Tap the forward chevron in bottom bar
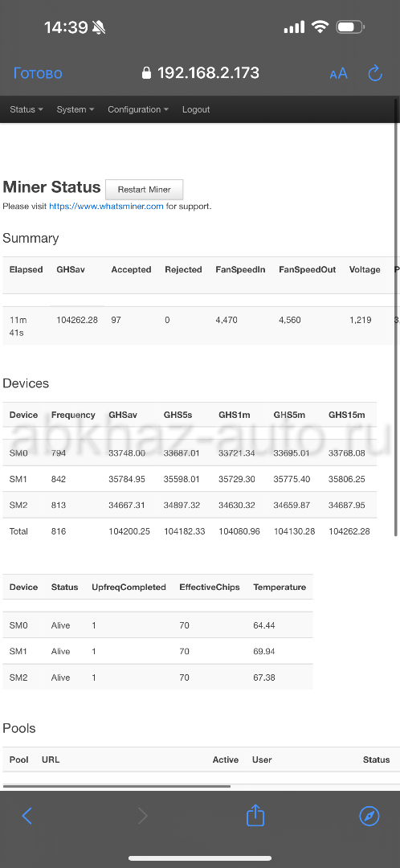The height and width of the screenshot is (868, 400). click(x=143, y=816)
